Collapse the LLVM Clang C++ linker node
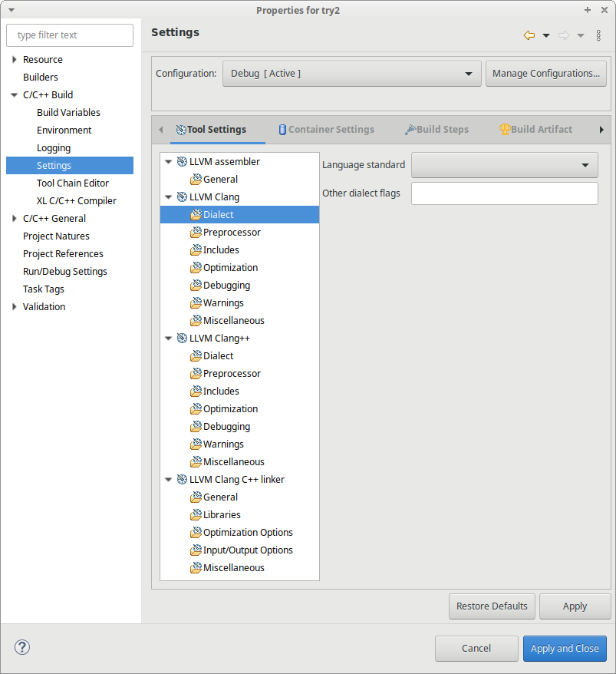Image resolution: width=616 pixels, height=674 pixels. tap(169, 479)
